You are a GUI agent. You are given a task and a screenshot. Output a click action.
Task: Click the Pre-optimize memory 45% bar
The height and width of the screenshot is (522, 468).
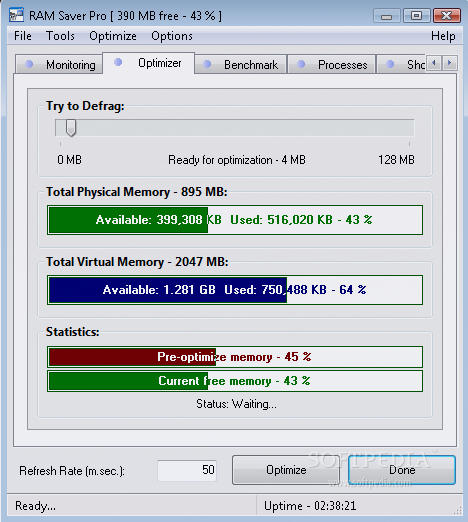[235, 357]
